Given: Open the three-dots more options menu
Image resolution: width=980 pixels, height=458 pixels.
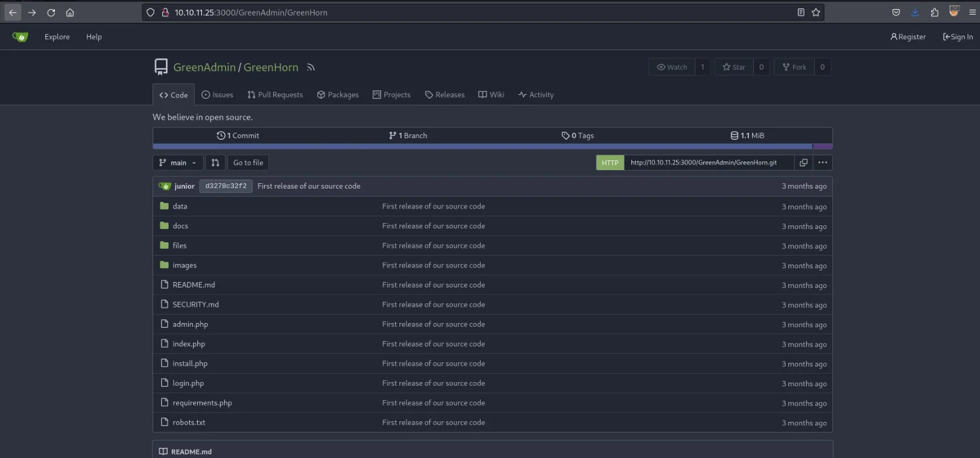Looking at the screenshot, I should (x=823, y=163).
